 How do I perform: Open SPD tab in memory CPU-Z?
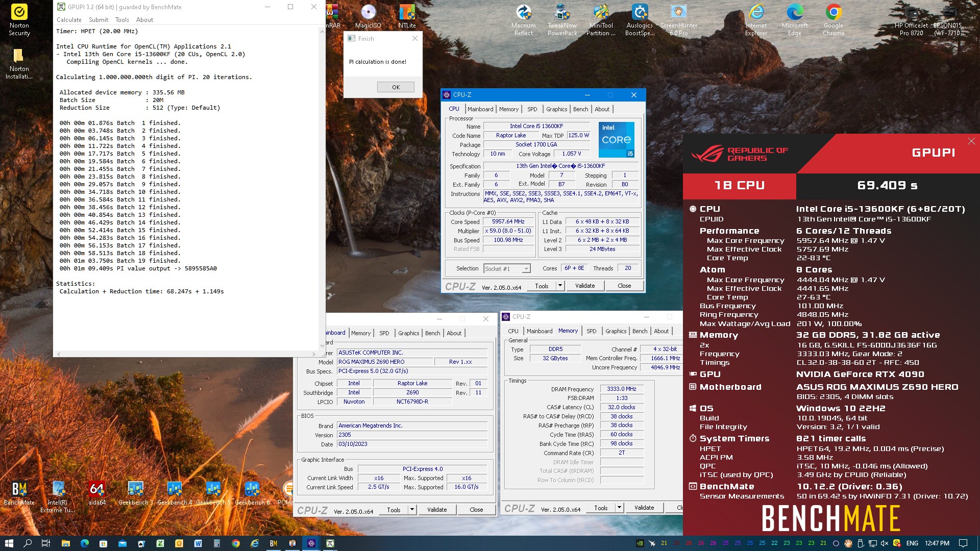592,331
